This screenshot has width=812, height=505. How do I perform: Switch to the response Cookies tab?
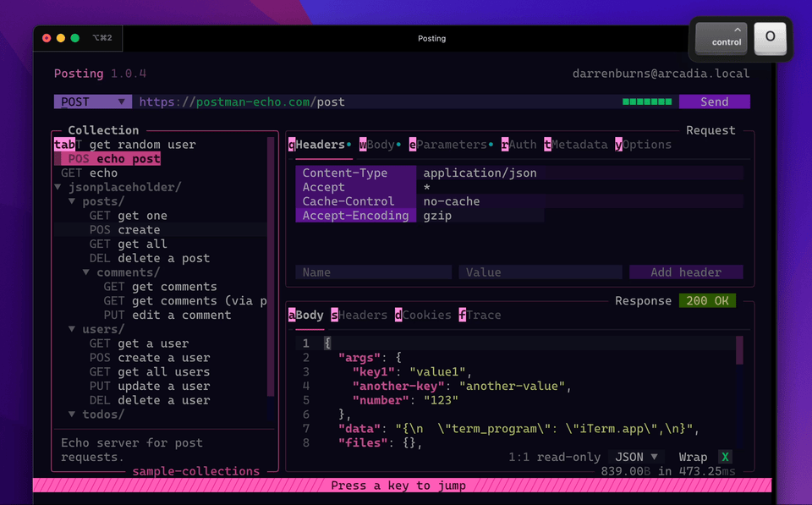click(x=426, y=316)
